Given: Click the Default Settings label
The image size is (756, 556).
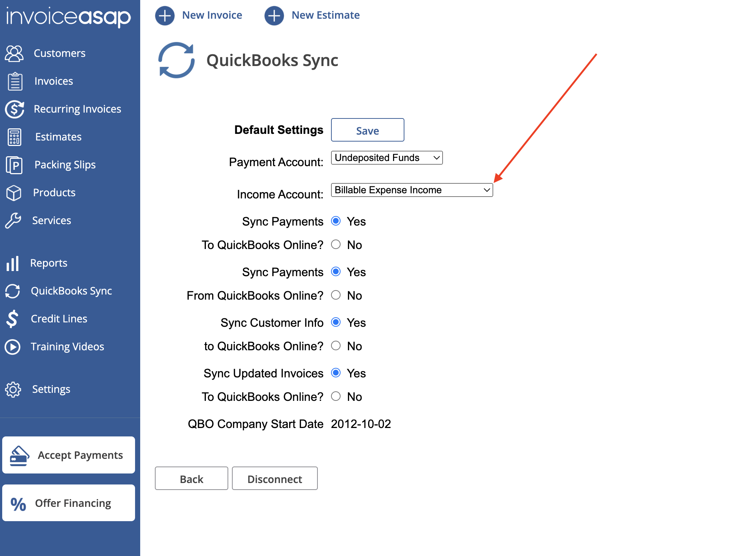Looking at the screenshot, I should pos(279,130).
